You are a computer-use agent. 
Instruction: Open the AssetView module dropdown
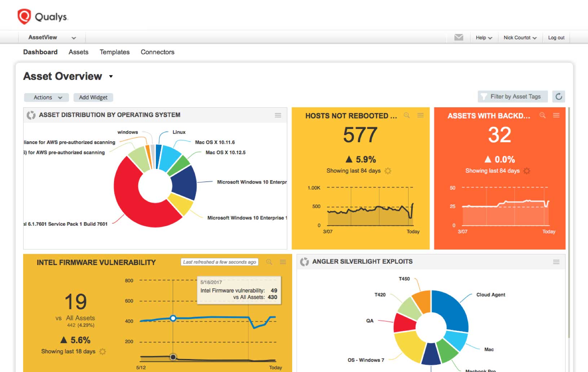pyautogui.click(x=52, y=37)
